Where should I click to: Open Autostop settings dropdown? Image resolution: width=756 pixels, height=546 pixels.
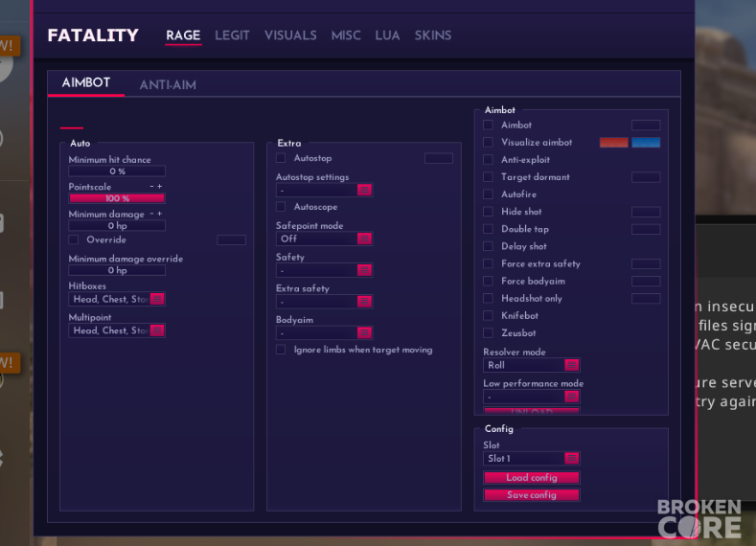pos(324,190)
